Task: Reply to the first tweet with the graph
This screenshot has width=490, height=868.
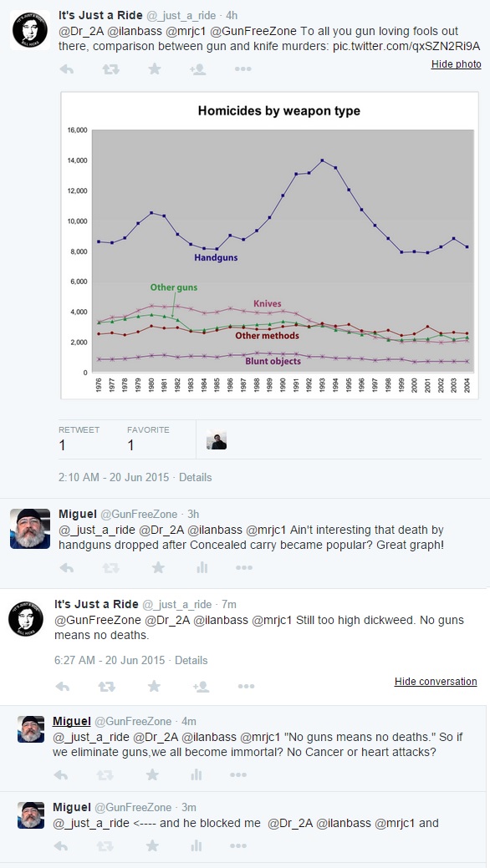Action: point(67,69)
